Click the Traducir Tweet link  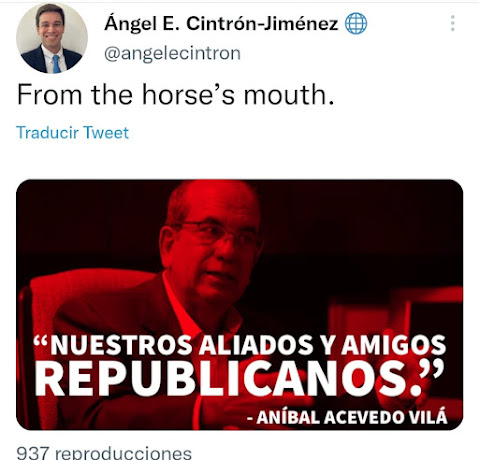pos(72,132)
